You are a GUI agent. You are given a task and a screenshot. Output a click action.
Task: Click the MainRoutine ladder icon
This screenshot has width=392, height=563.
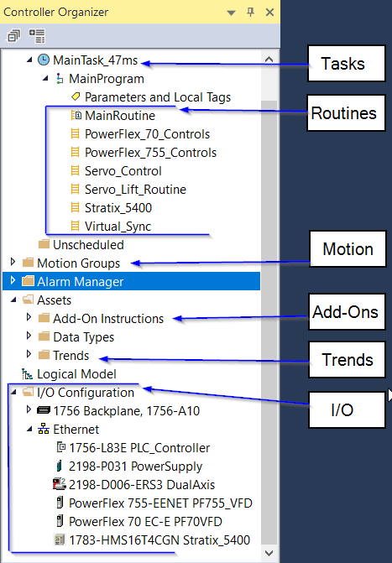tap(76, 115)
